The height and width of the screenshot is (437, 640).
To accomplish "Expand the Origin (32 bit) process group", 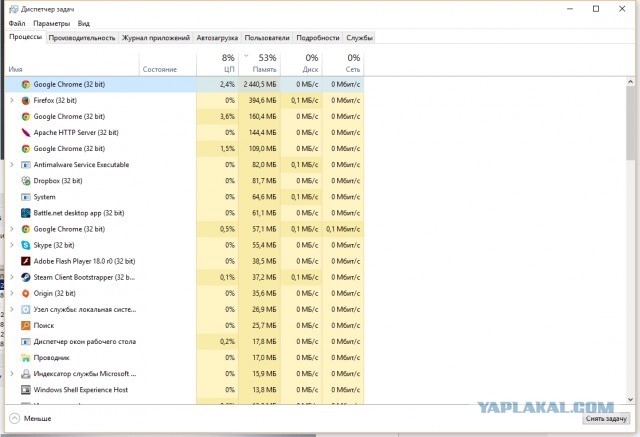I will 12,293.
